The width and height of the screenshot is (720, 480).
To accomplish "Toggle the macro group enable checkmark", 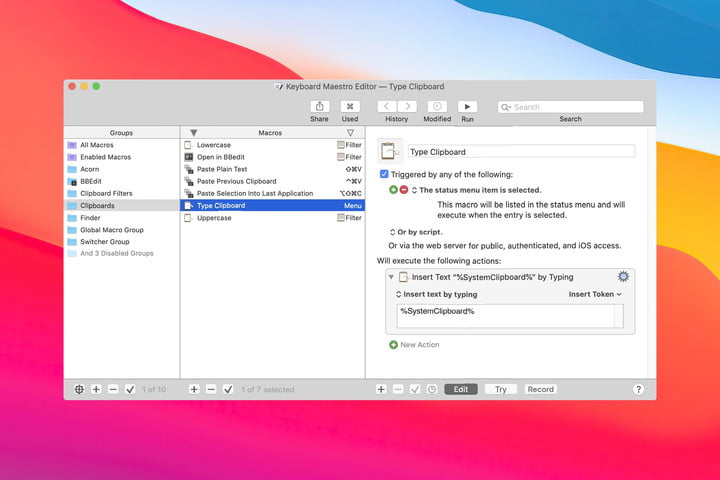I will (129, 389).
